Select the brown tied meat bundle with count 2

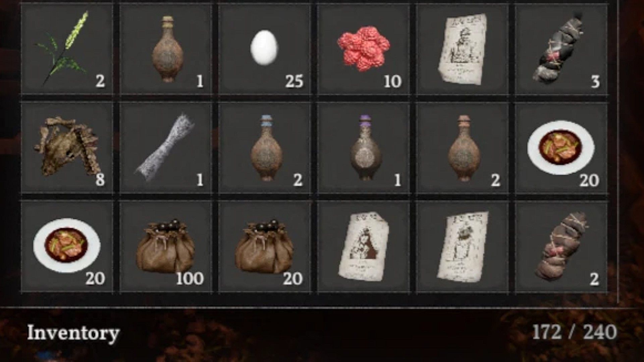tap(561, 247)
